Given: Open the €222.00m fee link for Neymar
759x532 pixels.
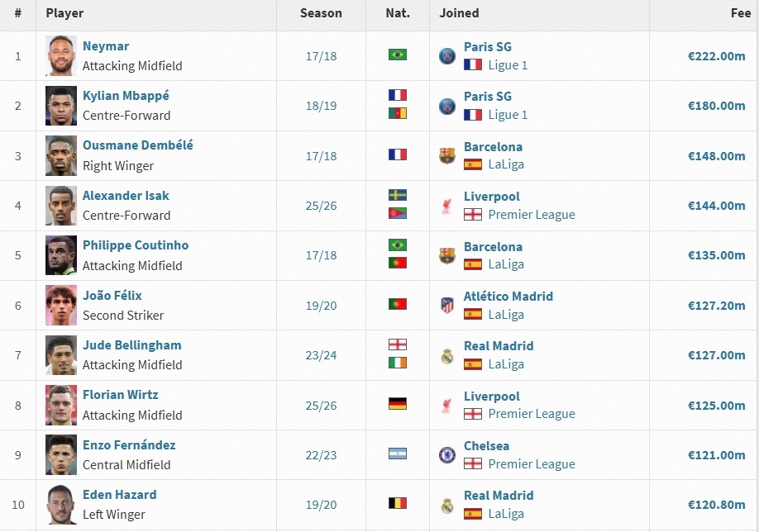Looking at the screenshot, I should click(x=716, y=56).
